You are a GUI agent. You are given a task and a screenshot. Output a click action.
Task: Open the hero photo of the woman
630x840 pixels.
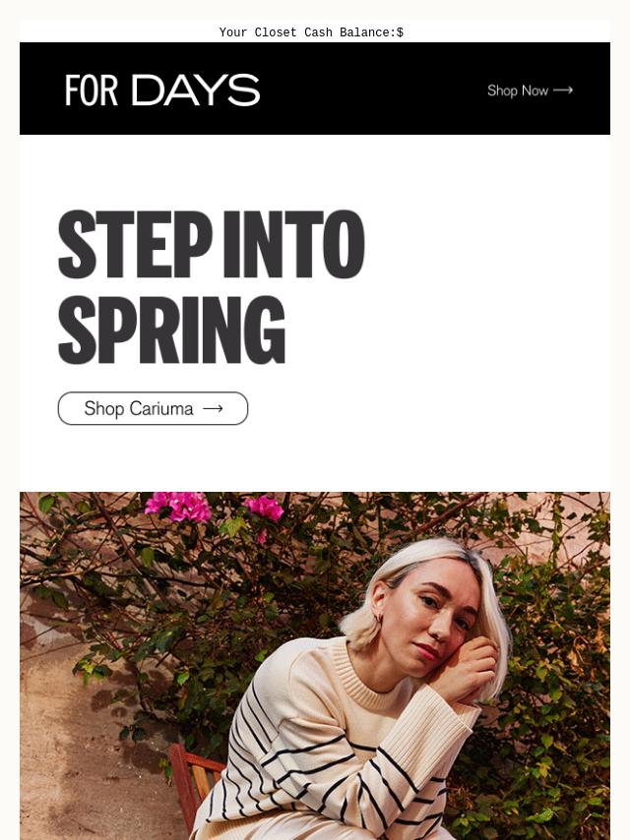(x=315, y=666)
